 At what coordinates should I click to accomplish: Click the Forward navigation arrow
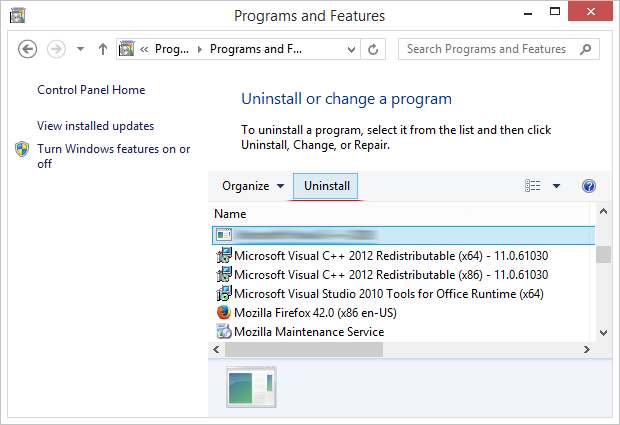56,49
